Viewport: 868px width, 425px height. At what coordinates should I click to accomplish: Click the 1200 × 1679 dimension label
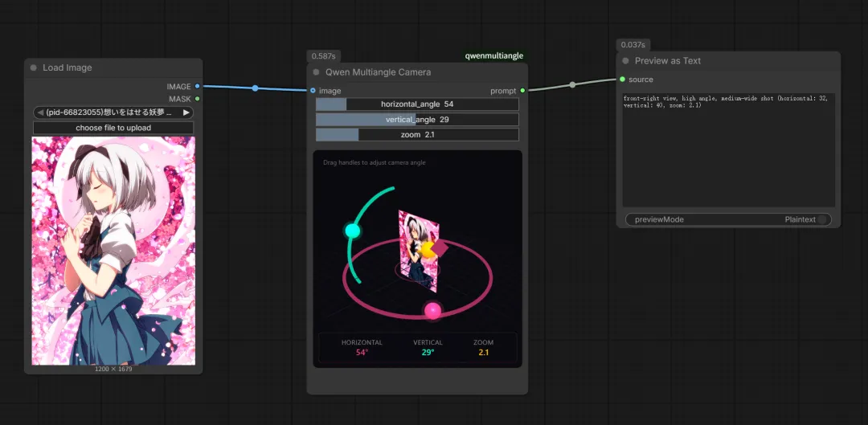113,369
